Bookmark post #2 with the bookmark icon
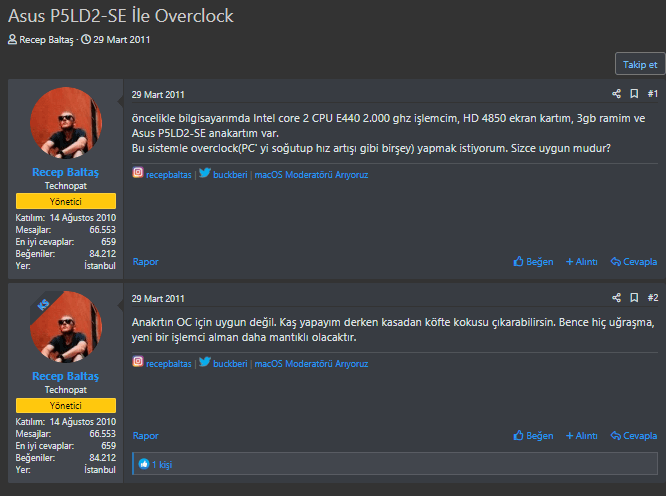666x496 pixels. (634, 298)
